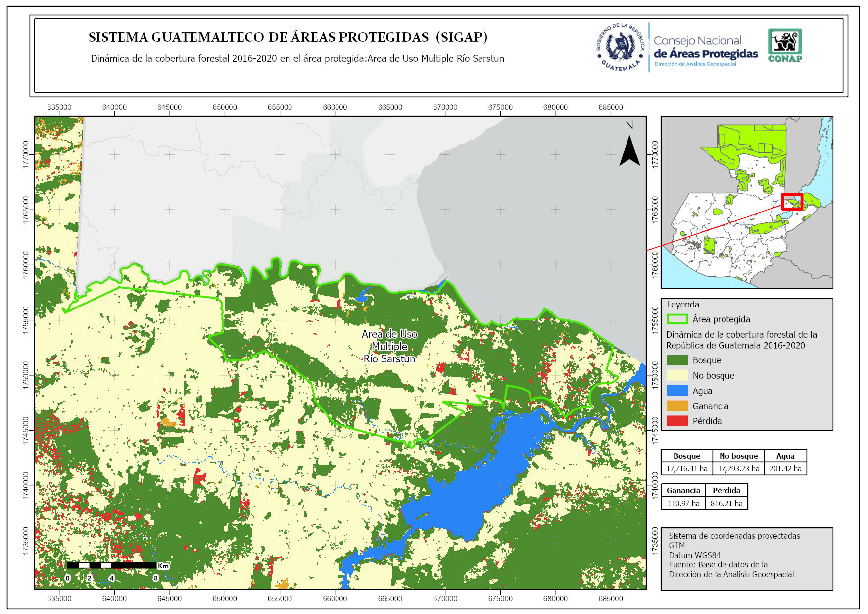Image resolution: width=868 pixels, height=614 pixels.
Task: Click the Area de Uso Multiple Río Sarstun label
Action: pos(389,347)
